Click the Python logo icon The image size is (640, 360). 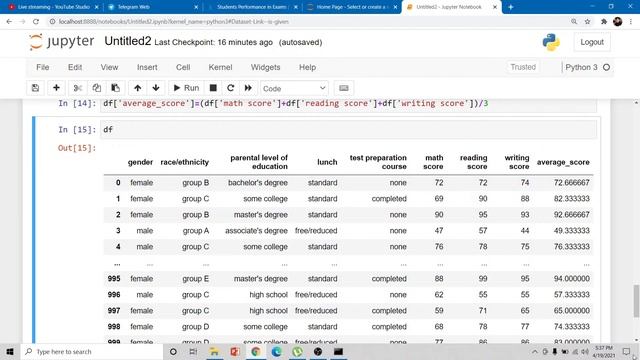551,42
